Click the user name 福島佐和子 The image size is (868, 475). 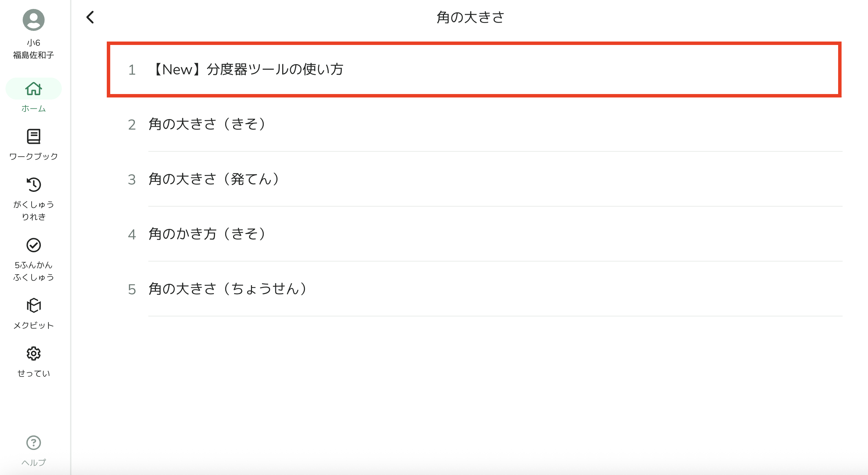(x=34, y=55)
